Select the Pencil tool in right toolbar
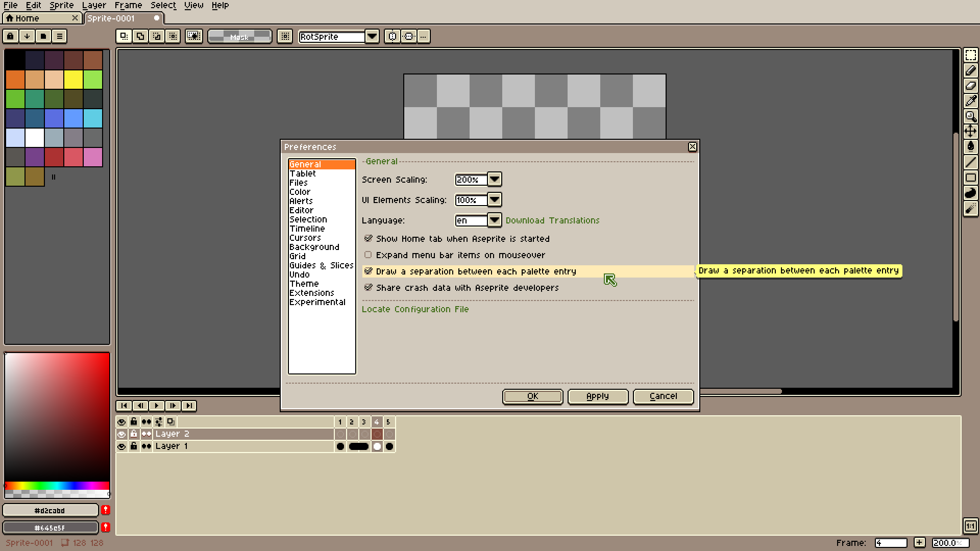Image resolution: width=980 pixels, height=551 pixels. click(970, 71)
